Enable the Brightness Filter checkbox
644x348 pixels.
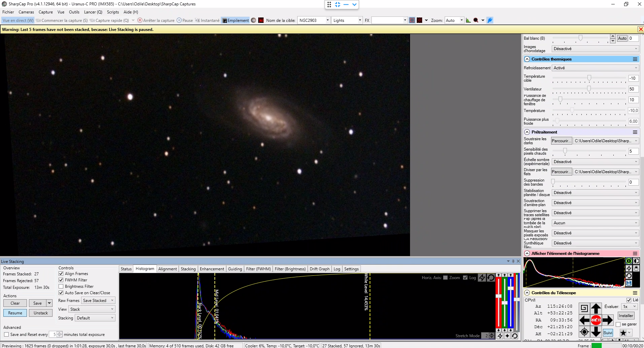pyautogui.click(x=61, y=286)
